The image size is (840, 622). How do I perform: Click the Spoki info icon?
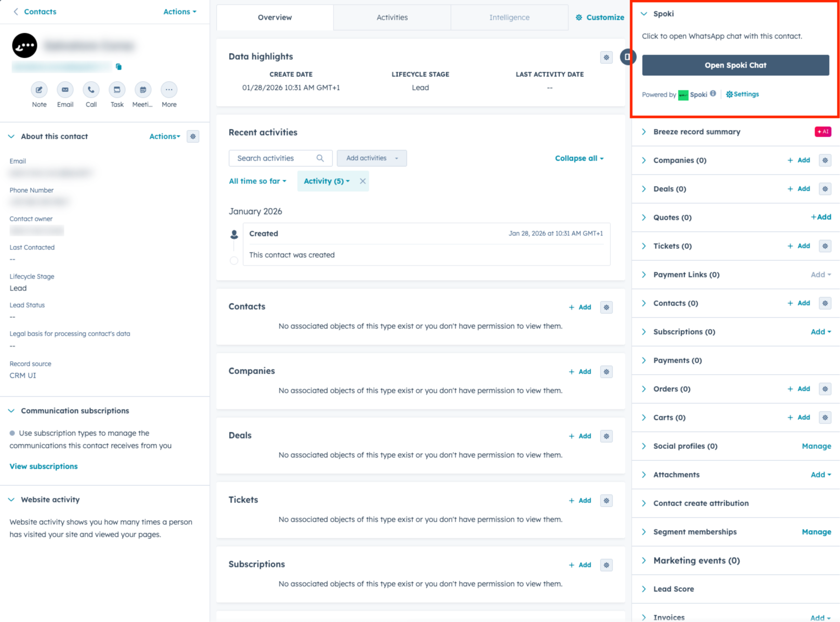(x=713, y=94)
